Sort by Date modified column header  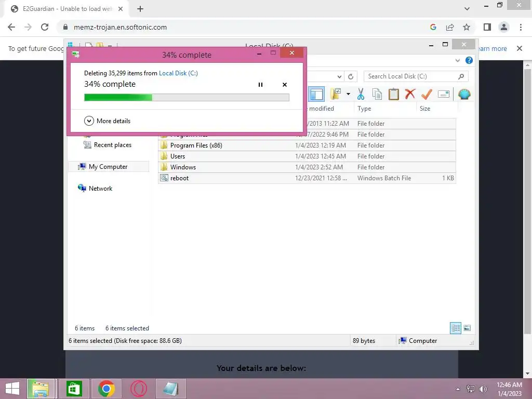[321, 108]
